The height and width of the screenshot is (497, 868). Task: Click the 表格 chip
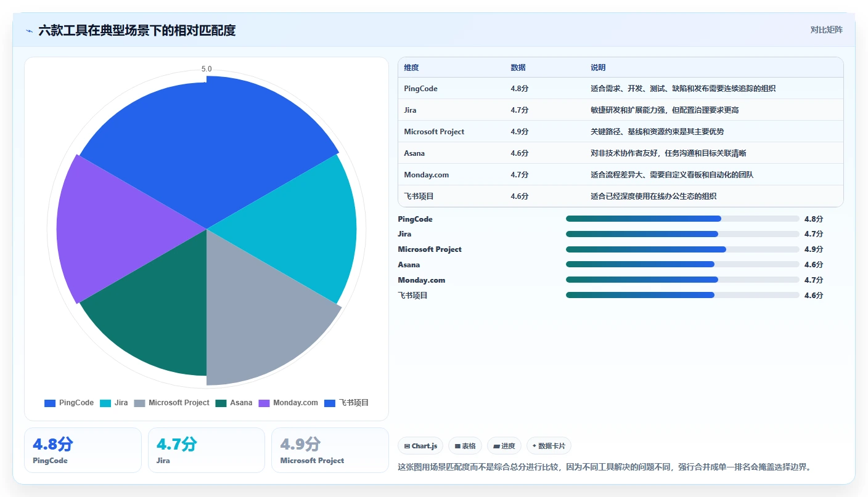coord(465,446)
